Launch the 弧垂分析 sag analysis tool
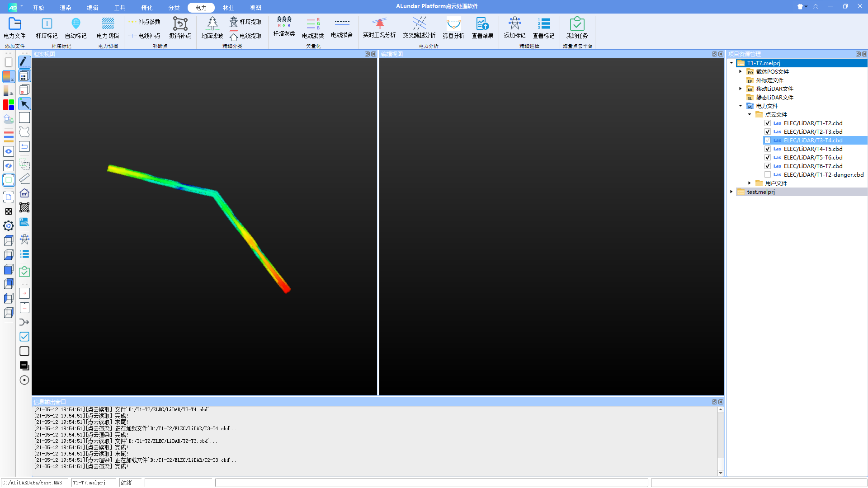This screenshot has width=868, height=488. coord(453,28)
